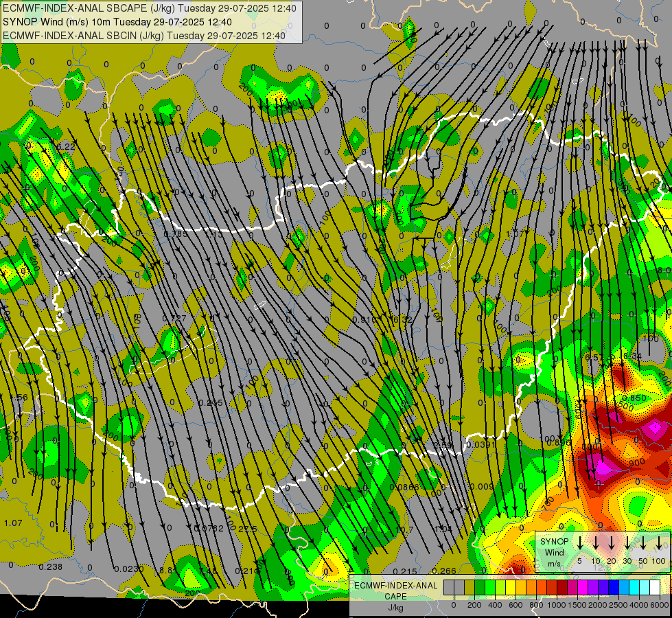Click the 0.896 wind value on map
The height and width of the screenshot is (618, 672).
coord(559,443)
